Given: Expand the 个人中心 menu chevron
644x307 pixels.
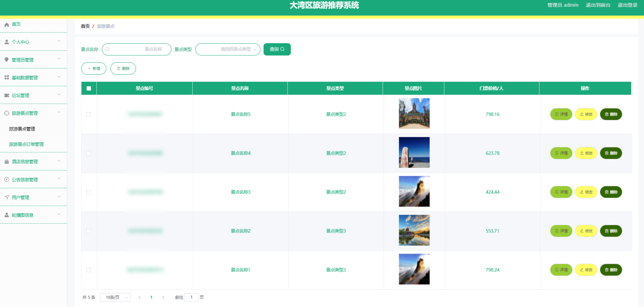Looking at the screenshot, I should coord(59,41).
